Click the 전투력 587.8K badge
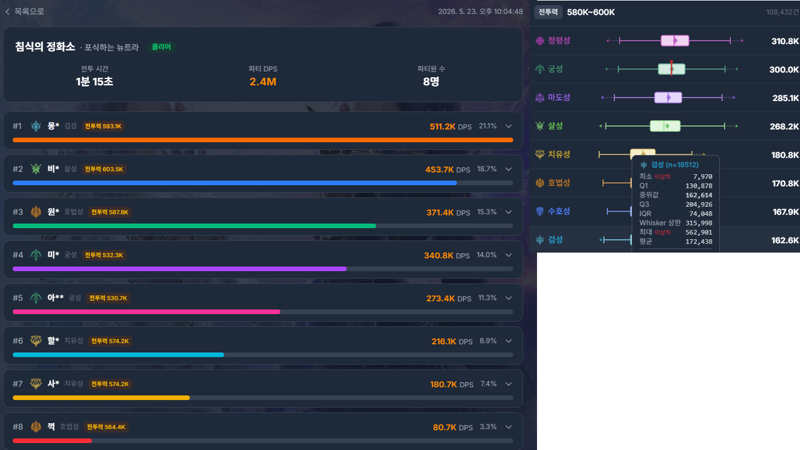This screenshot has height=450, width=800. coord(110,212)
